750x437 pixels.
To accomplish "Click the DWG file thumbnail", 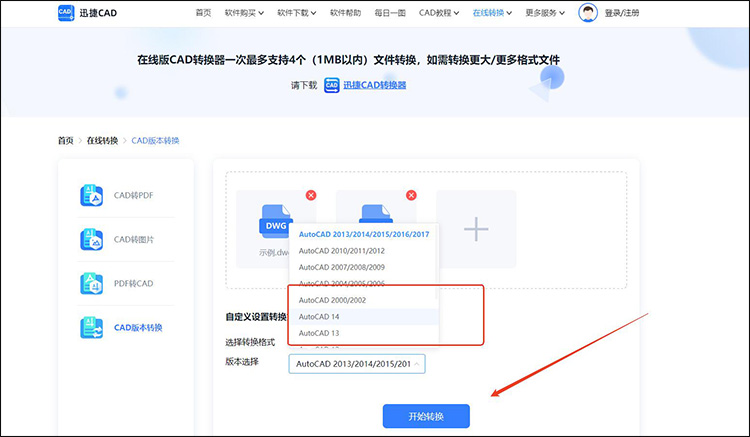I will pyautogui.click(x=276, y=221).
